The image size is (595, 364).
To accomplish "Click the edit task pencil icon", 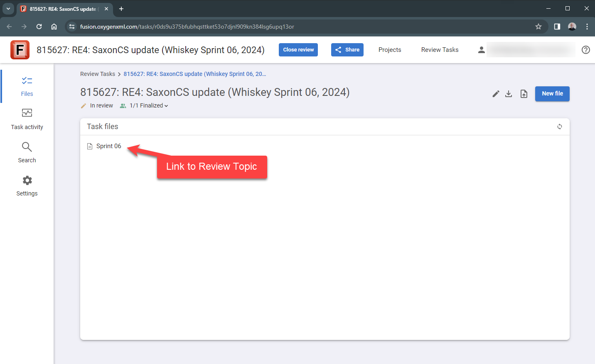I will click(x=496, y=94).
